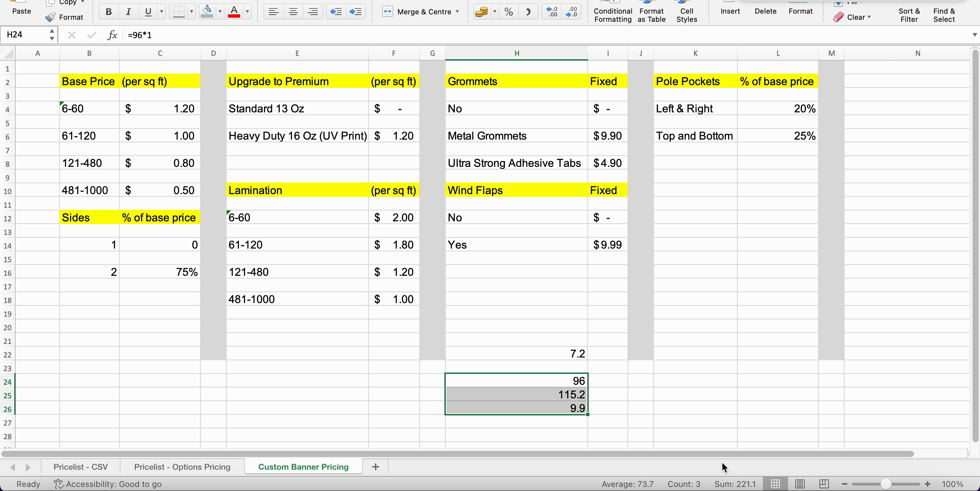Click the increase indent icon

[355, 12]
